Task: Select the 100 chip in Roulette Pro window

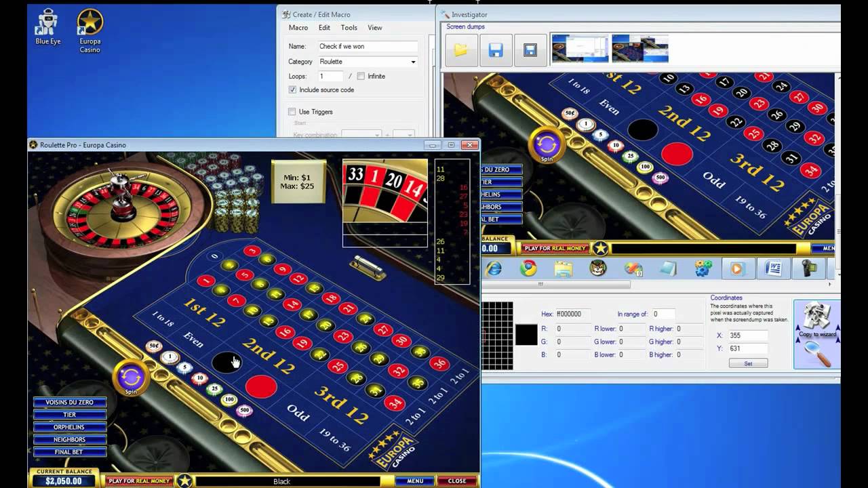Action: [229, 399]
